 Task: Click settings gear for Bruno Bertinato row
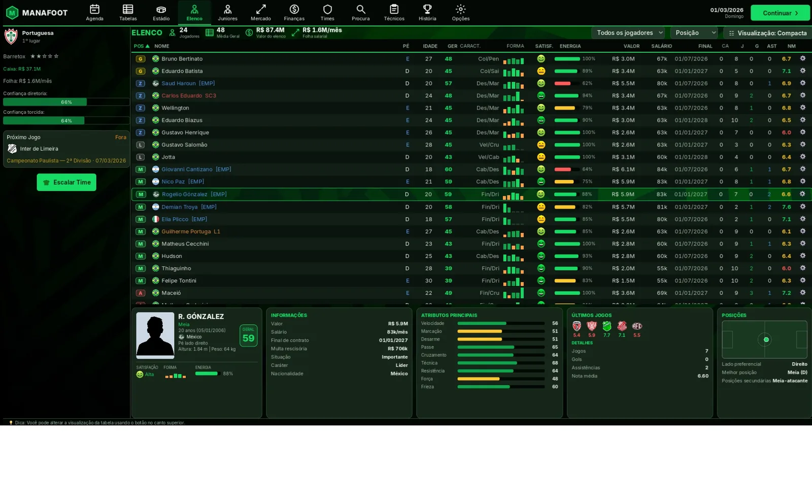(802, 58)
